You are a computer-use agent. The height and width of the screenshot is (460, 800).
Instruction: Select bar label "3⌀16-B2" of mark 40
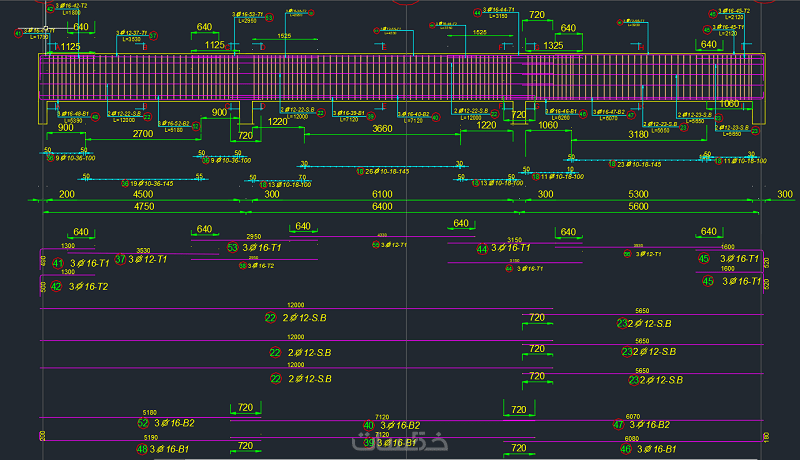point(400,425)
